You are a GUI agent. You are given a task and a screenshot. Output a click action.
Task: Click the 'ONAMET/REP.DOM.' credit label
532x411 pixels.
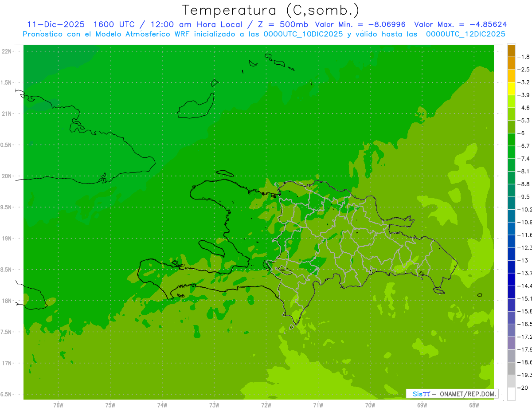467,394
